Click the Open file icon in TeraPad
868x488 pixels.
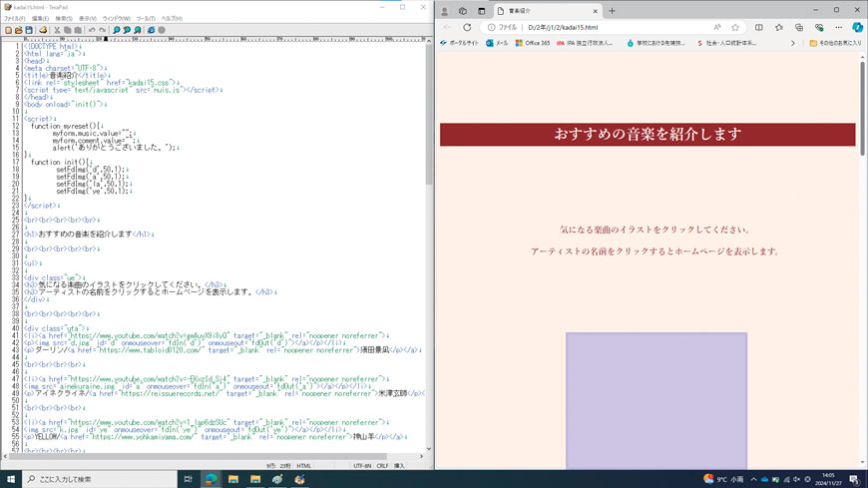18,31
